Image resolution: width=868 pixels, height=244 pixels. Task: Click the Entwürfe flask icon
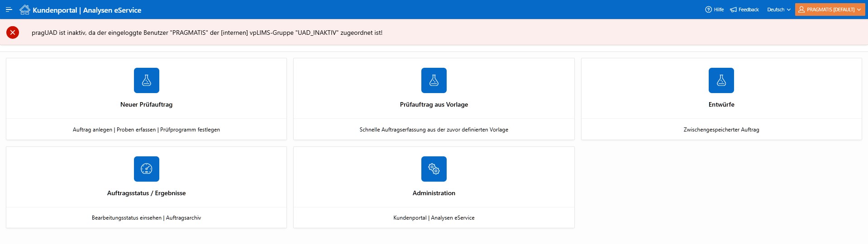721,80
